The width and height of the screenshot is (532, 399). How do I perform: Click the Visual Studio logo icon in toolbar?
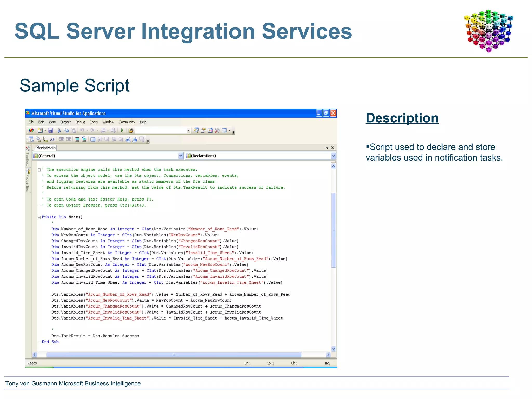click(x=31, y=130)
